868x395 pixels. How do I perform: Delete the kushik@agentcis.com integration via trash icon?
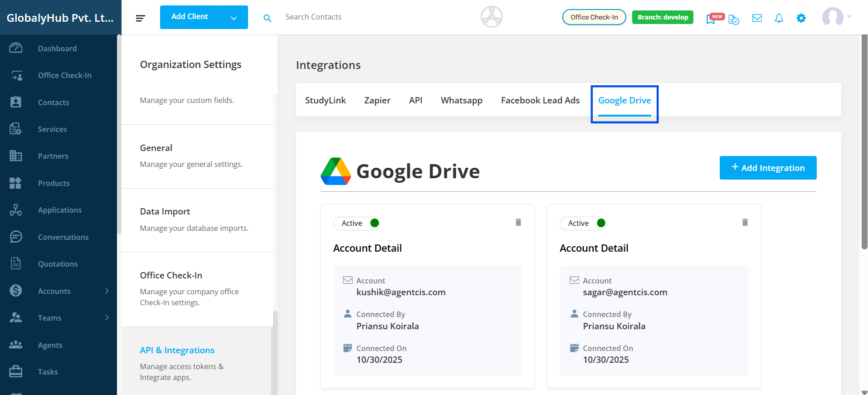[518, 222]
